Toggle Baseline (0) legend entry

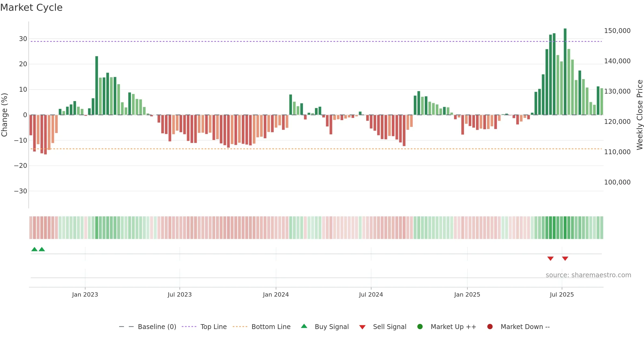(148, 327)
